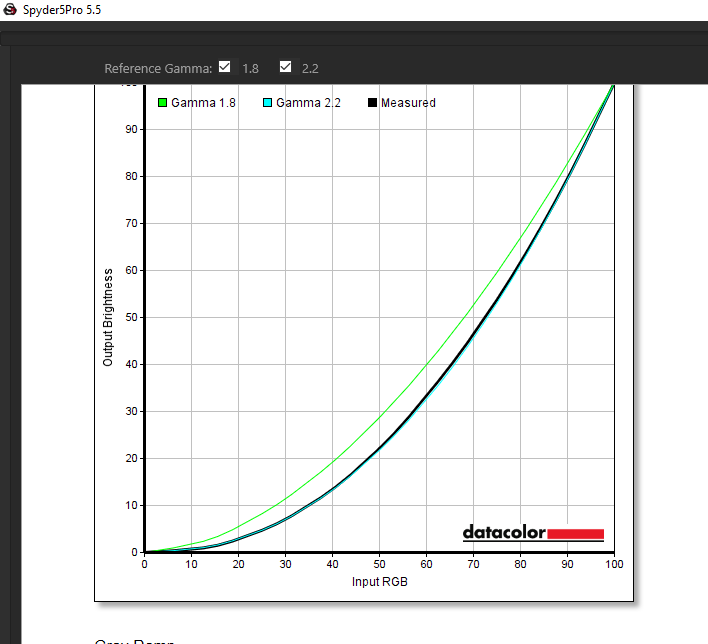Viewport: 708px width, 644px height.
Task: Click the 50 tick on Output Brightness axis
Action: 130,317
